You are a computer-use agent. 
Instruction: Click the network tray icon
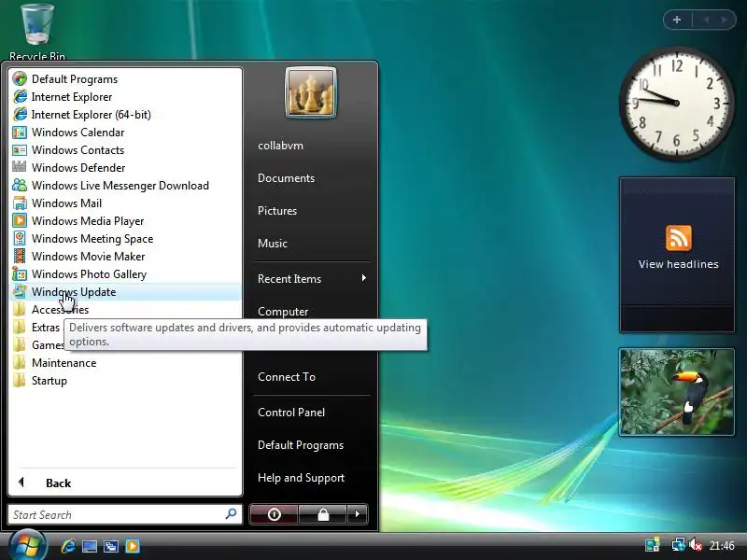678,545
